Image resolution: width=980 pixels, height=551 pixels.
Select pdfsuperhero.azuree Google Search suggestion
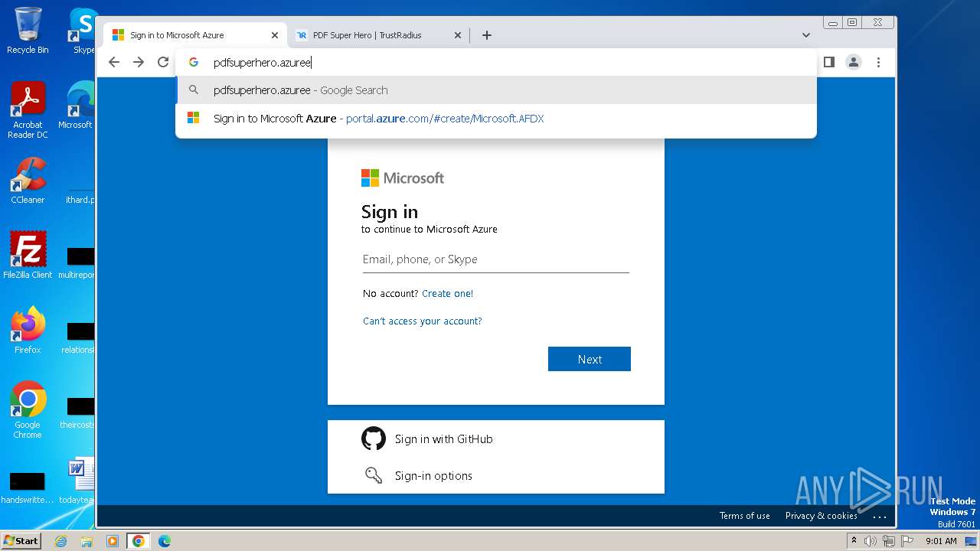tap(496, 90)
